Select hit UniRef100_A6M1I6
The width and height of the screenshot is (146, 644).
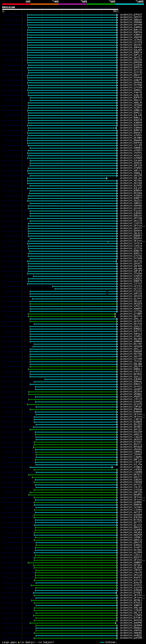pos(131,435)
